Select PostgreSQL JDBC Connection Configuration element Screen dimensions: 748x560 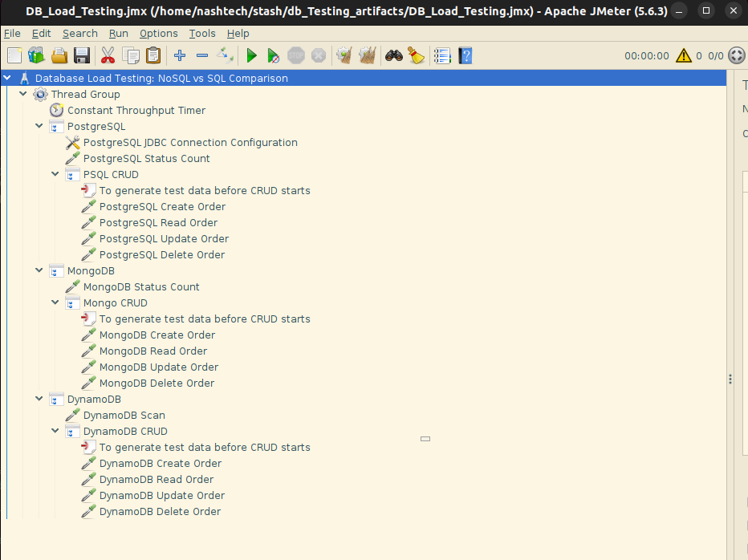click(190, 143)
